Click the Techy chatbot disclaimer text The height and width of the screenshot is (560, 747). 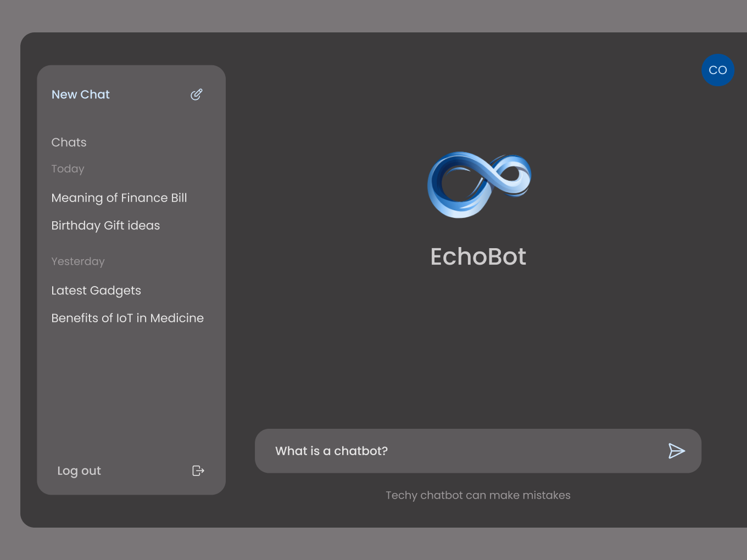[x=478, y=495]
